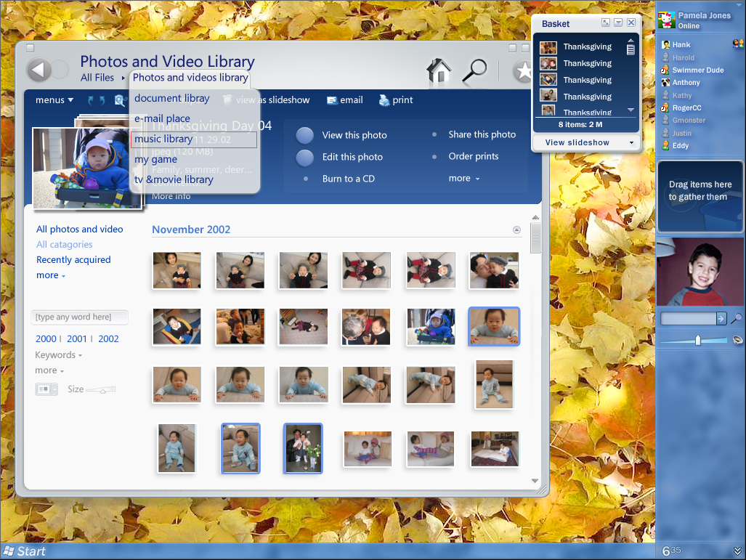The image size is (746, 560).
Task: Click Pamela Jones Hello Kitty avatar
Action: coord(667,20)
